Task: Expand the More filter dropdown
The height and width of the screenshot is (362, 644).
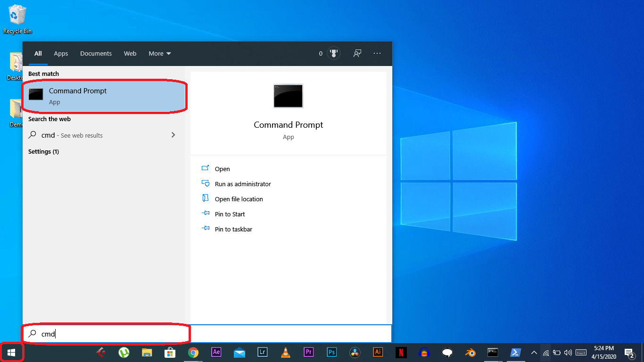Action: click(159, 53)
